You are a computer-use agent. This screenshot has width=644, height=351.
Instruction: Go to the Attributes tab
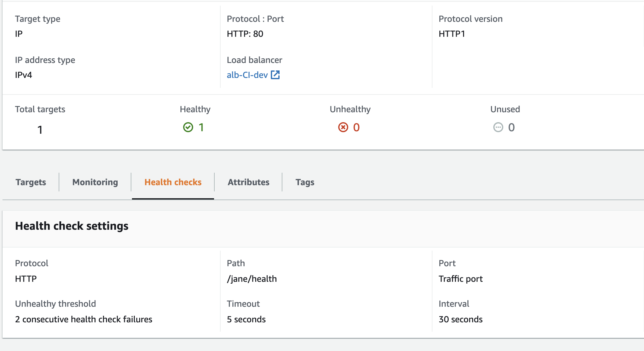tap(248, 182)
